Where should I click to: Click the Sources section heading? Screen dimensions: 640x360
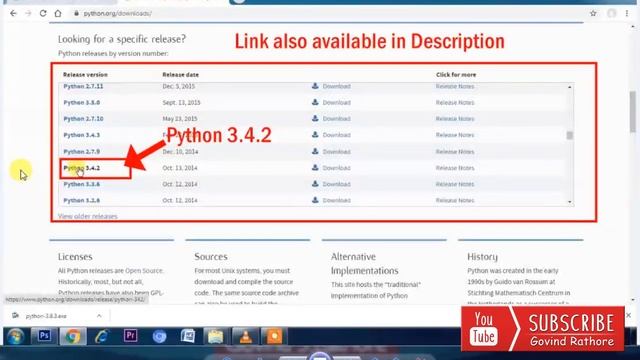[211, 257]
